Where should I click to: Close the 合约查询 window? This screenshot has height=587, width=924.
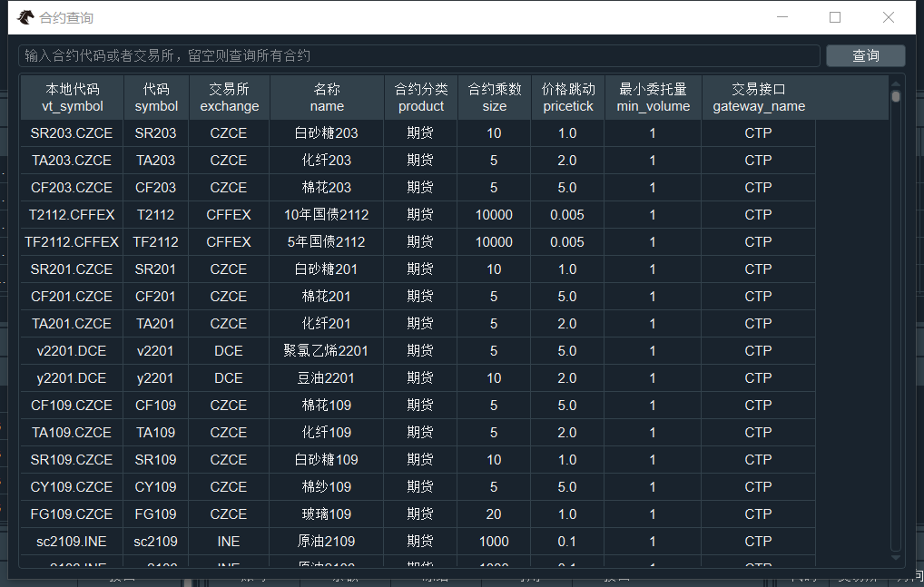click(x=888, y=17)
